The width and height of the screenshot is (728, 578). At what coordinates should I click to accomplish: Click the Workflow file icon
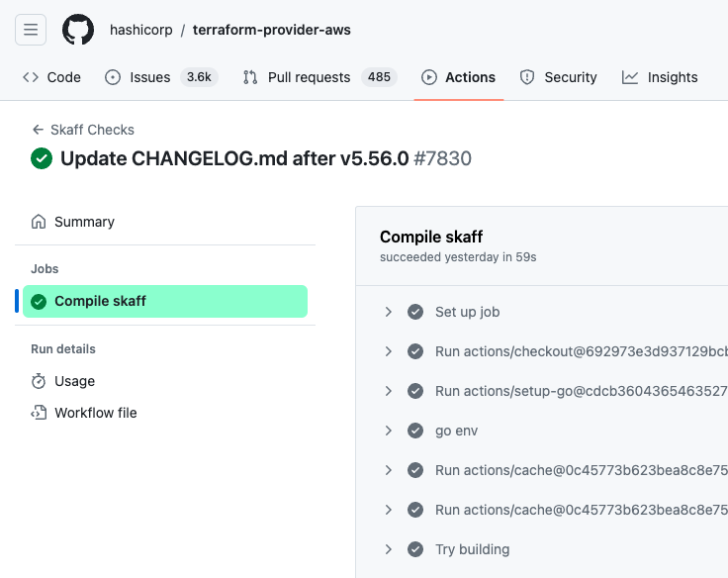pyautogui.click(x=39, y=413)
